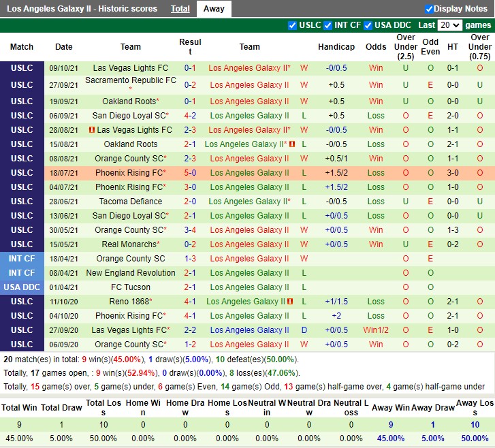Toggle the Display Notes checkbox
This screenshot has width=495, height=448.
click(x=429, y=9)
